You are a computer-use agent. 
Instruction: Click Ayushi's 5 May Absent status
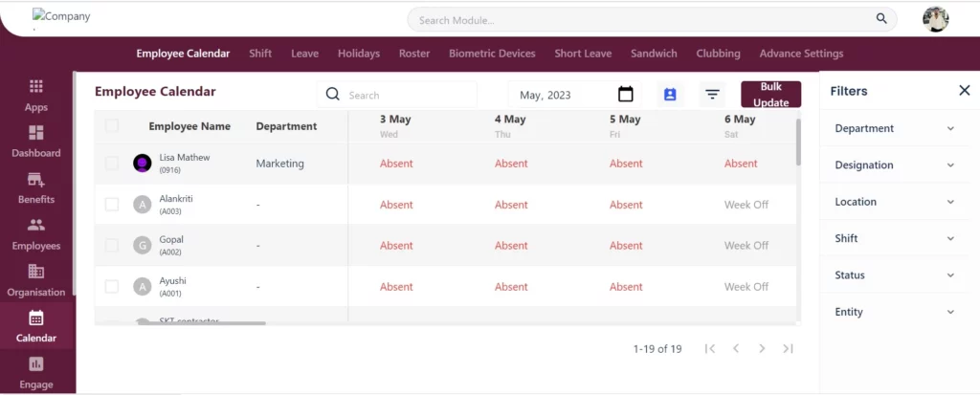626,287
